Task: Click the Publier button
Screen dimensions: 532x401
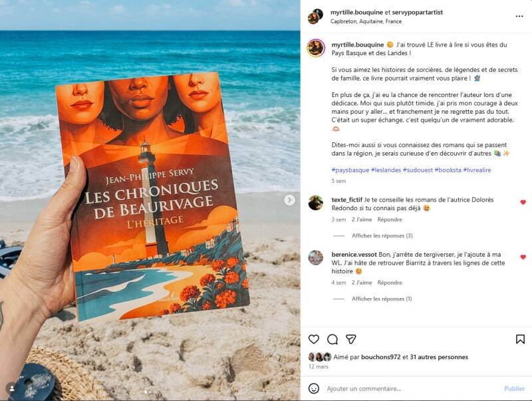Action: point(514,388)
